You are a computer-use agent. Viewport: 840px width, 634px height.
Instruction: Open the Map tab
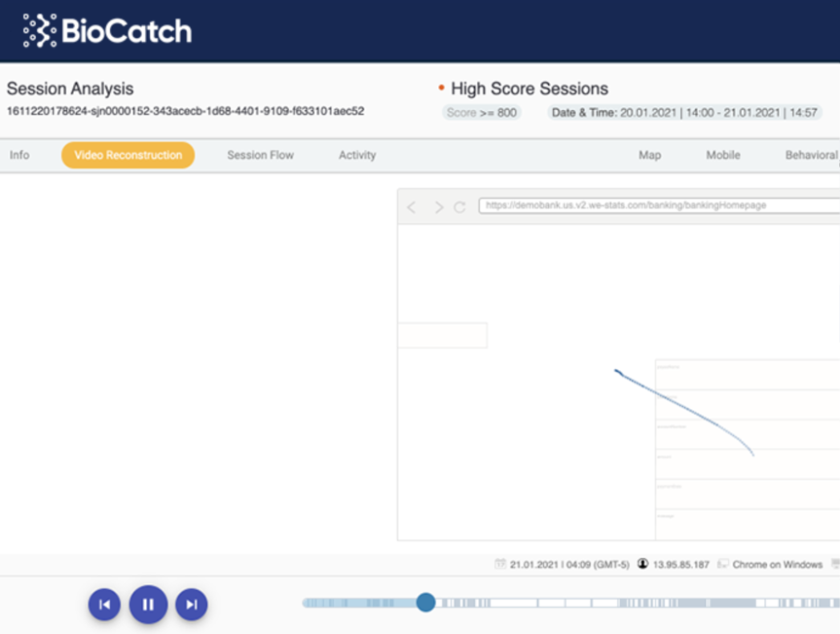pyautogui.click(x=650, y=155)
